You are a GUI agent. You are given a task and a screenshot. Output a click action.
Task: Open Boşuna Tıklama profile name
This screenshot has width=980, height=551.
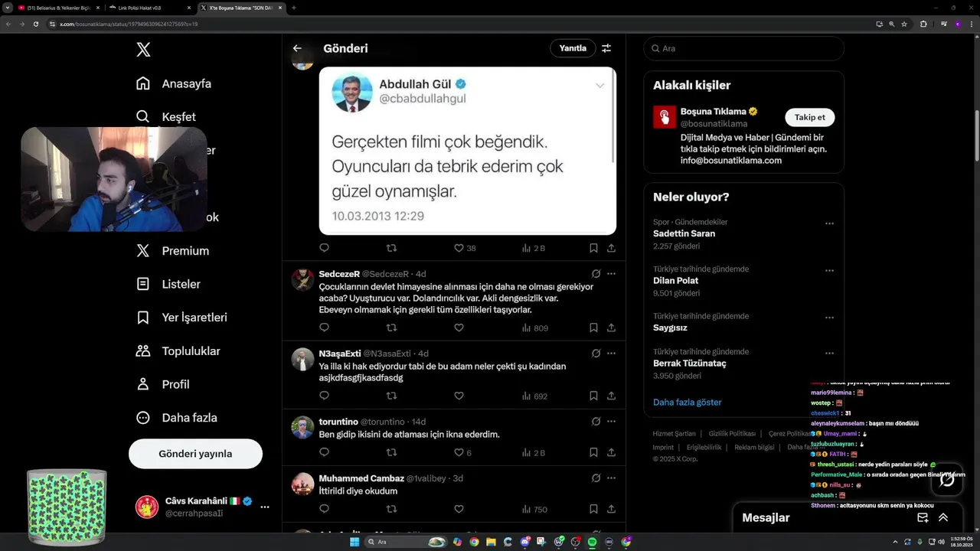coord(714,111)
